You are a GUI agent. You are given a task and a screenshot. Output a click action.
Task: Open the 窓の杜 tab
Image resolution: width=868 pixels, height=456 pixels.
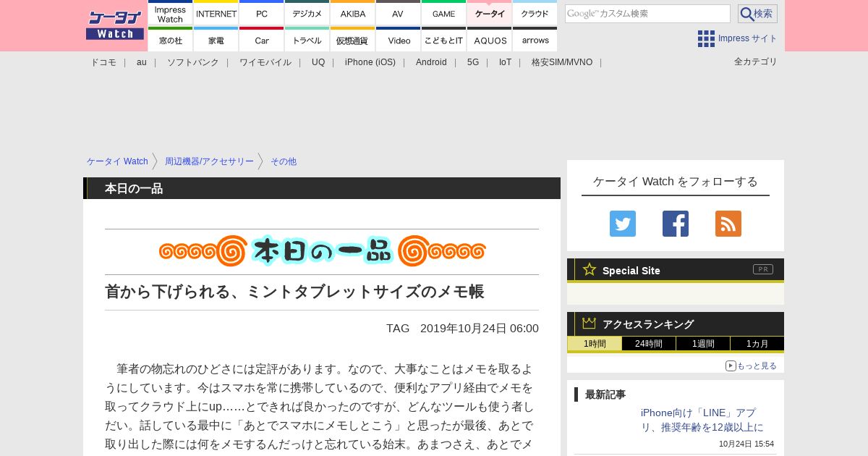[170, 39]
